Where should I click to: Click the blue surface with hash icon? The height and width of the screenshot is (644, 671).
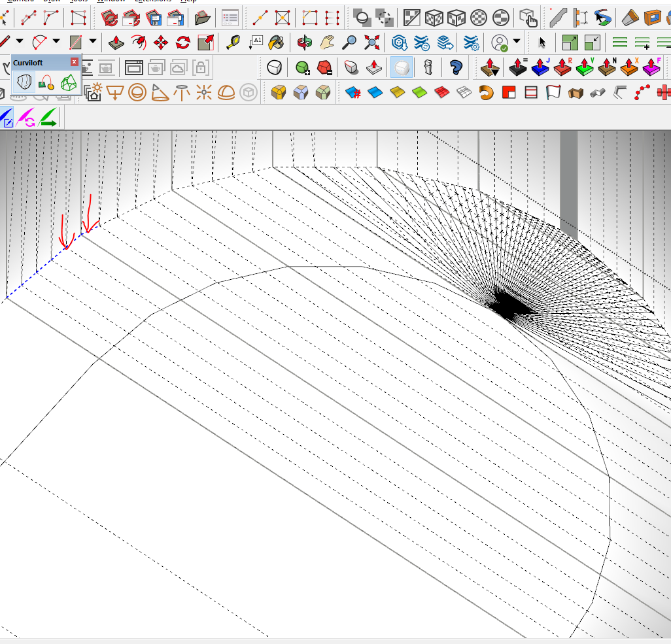[353, 92]
